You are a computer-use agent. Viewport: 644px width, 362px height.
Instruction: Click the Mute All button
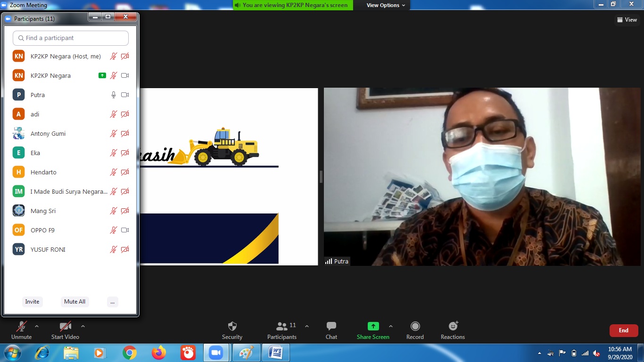pyautogui.click(x=74, y=302)
